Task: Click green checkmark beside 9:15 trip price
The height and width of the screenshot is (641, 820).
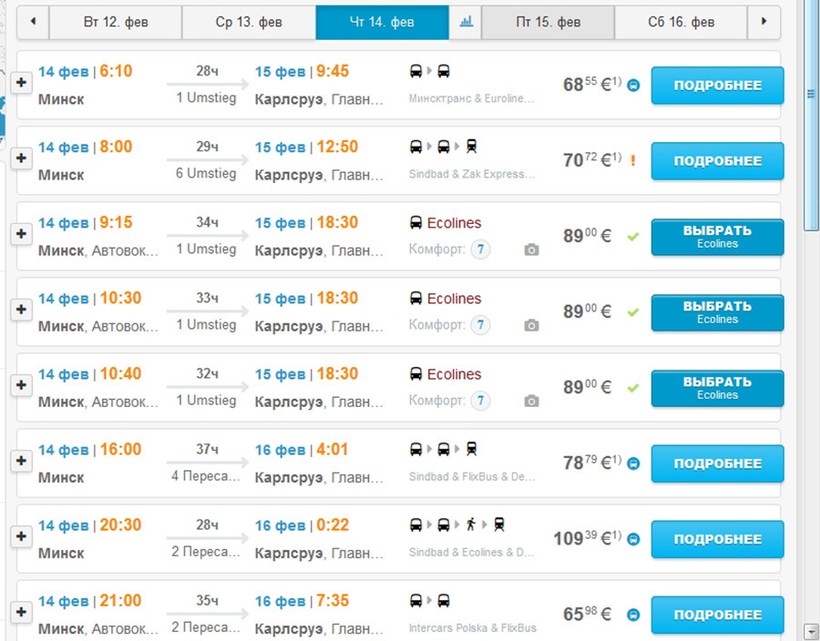Action: tap(632, 237)
